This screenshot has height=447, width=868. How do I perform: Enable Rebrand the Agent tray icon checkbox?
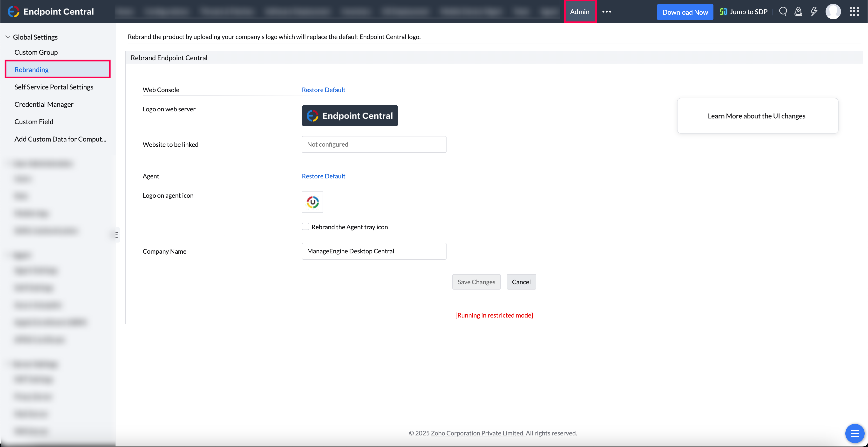tap(305, 227)
